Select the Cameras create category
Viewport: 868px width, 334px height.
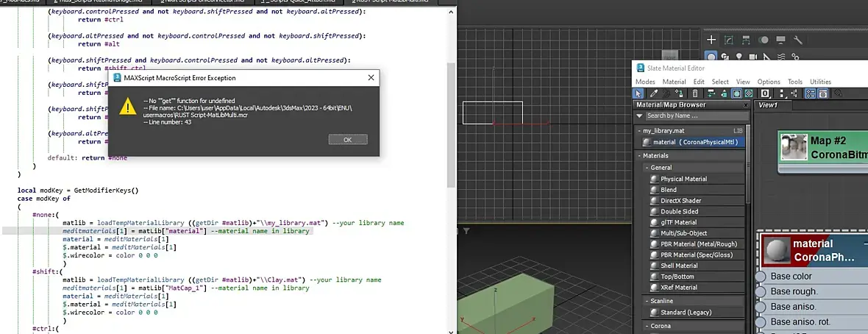coord(753,57)
